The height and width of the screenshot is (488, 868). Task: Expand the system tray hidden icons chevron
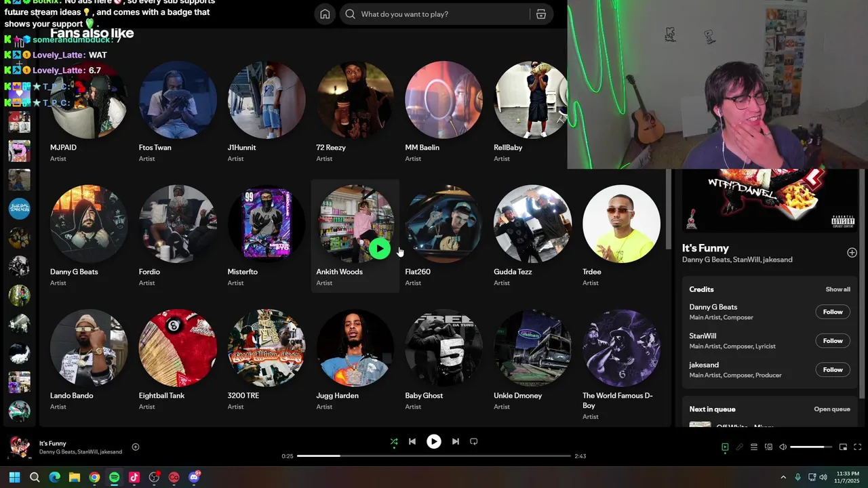click(x=783, y=477)
